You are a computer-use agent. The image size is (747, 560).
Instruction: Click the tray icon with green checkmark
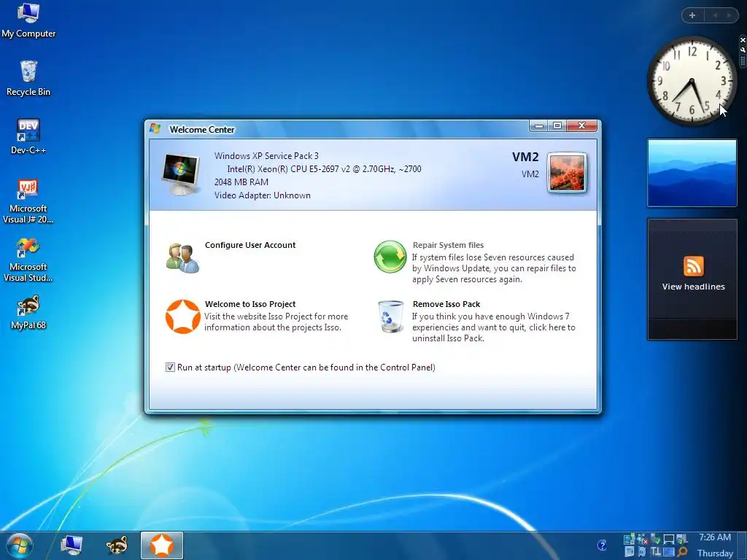[656, 539]
